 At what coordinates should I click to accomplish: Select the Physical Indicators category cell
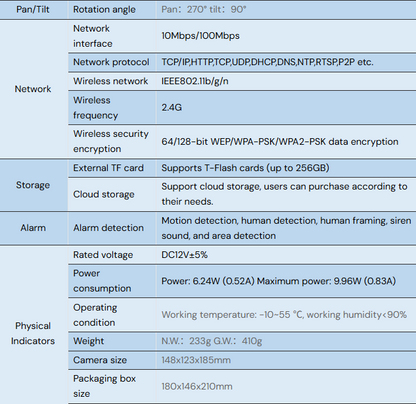point(33,333)
